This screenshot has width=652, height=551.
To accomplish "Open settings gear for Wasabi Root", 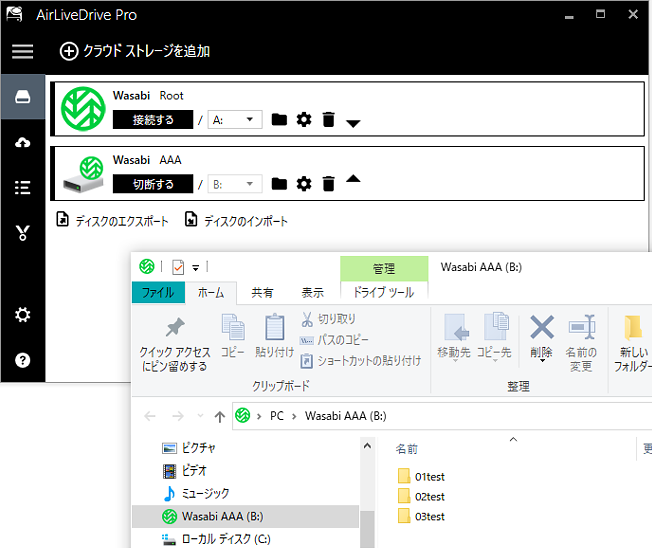I will (x=304, y=120).
